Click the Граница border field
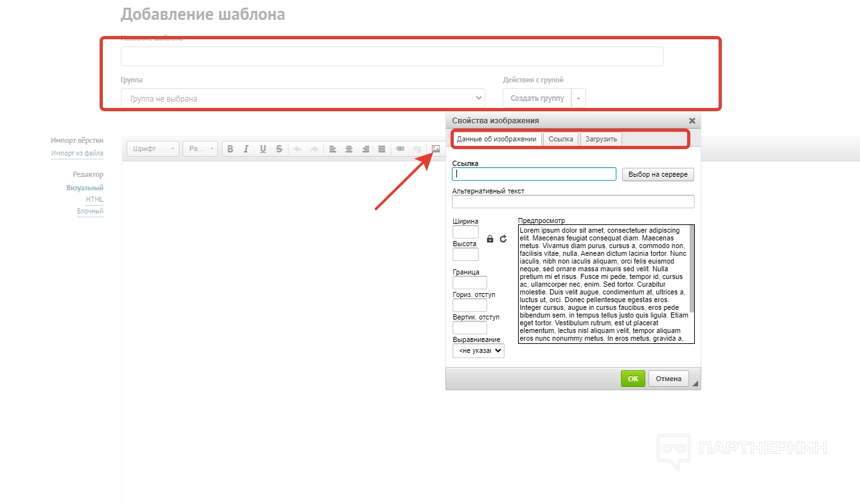Image resolution: width=860 pixels, height=504 pixels. [470, 283]
